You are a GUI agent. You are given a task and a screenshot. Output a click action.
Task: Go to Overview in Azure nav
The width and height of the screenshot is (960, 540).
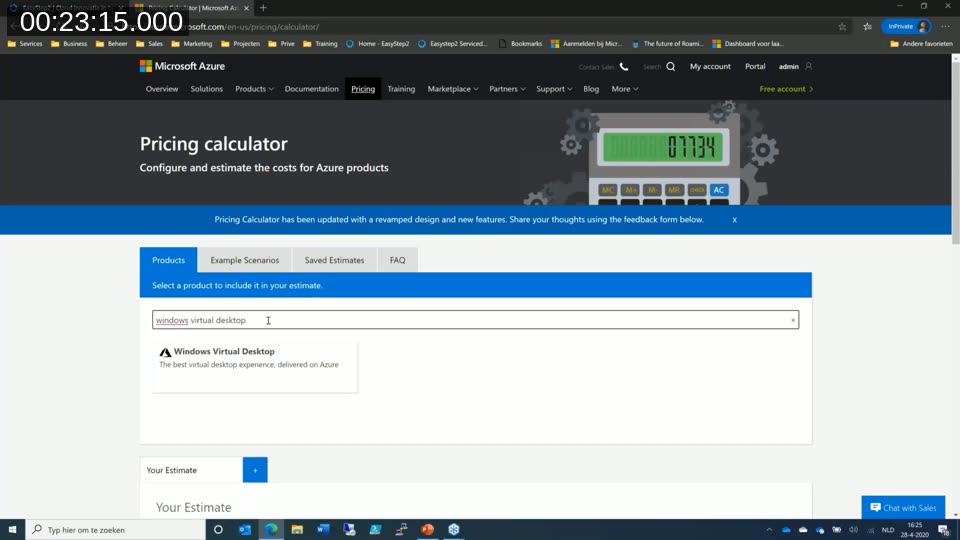point(162,89)
